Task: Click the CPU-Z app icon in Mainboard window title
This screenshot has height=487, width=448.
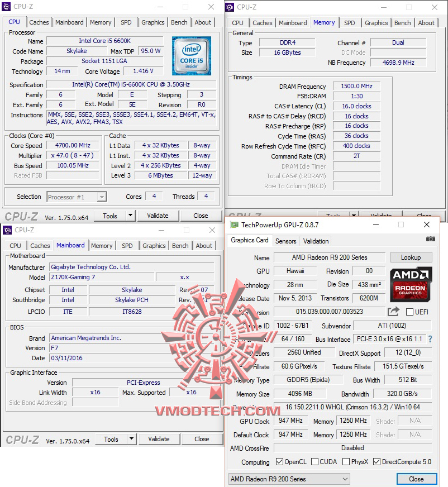Action: 7,230
